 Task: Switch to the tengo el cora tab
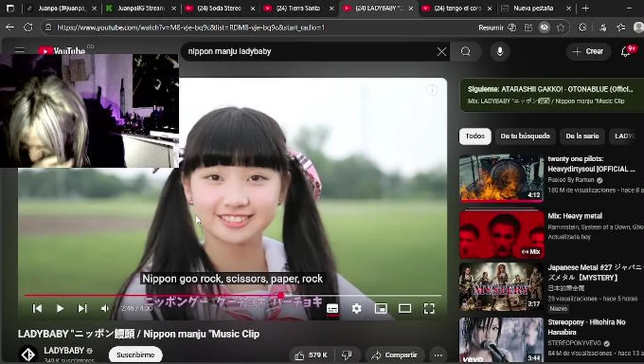(x=457, y=8)
